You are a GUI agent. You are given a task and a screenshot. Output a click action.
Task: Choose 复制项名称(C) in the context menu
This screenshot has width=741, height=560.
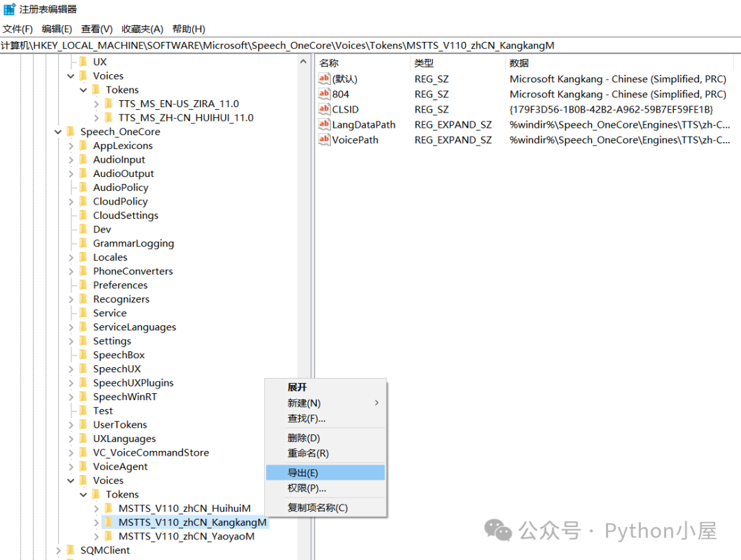[x=326, y=507]
